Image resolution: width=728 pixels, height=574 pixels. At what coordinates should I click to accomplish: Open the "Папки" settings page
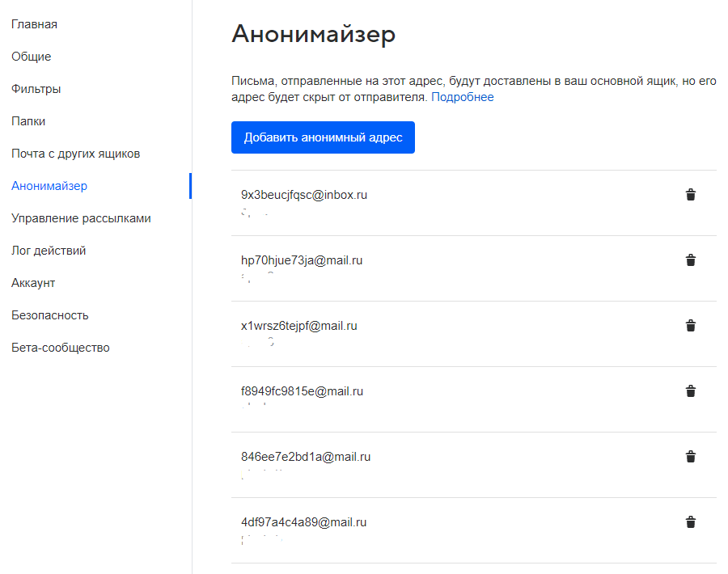(x=28, y=121)
